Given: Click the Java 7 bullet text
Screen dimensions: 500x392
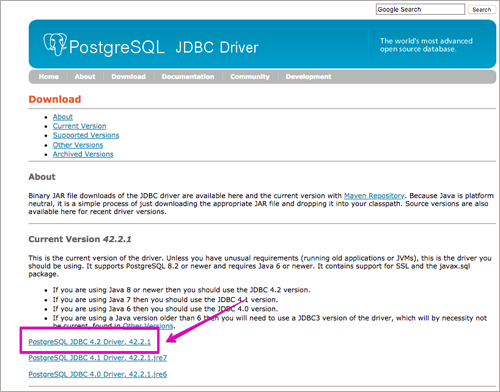Looking at the screenshot, I should pos(165,300).
